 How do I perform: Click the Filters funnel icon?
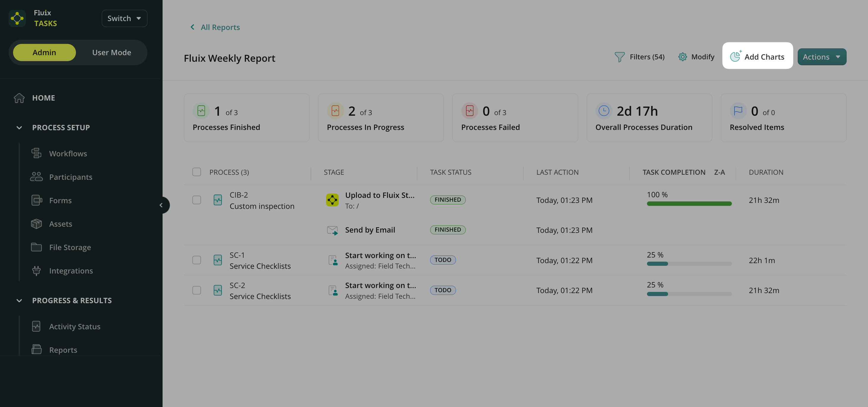(x=619, y=57)
